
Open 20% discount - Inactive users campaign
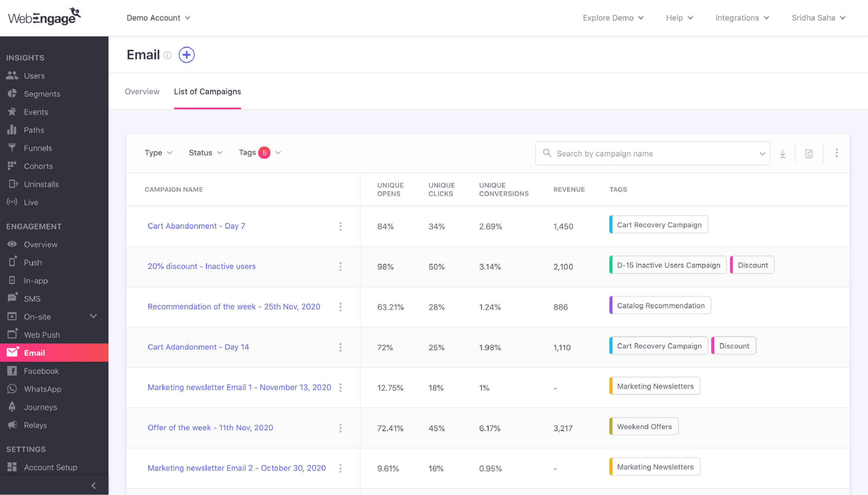[x=201, y=266]
